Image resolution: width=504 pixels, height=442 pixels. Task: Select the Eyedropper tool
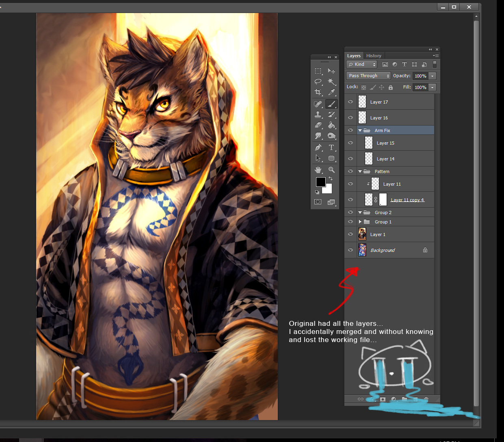[x=331, y=92]
